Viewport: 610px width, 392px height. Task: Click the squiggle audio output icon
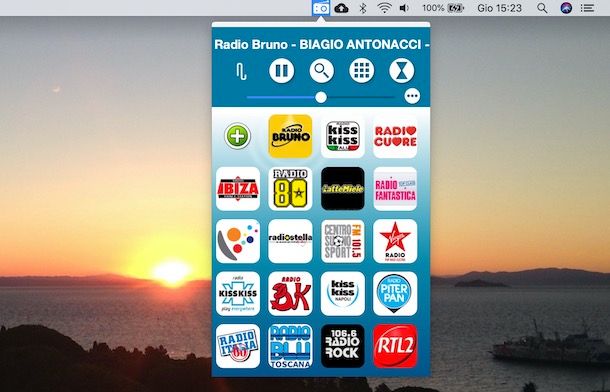pyautogui.click(x=241, y=72)
